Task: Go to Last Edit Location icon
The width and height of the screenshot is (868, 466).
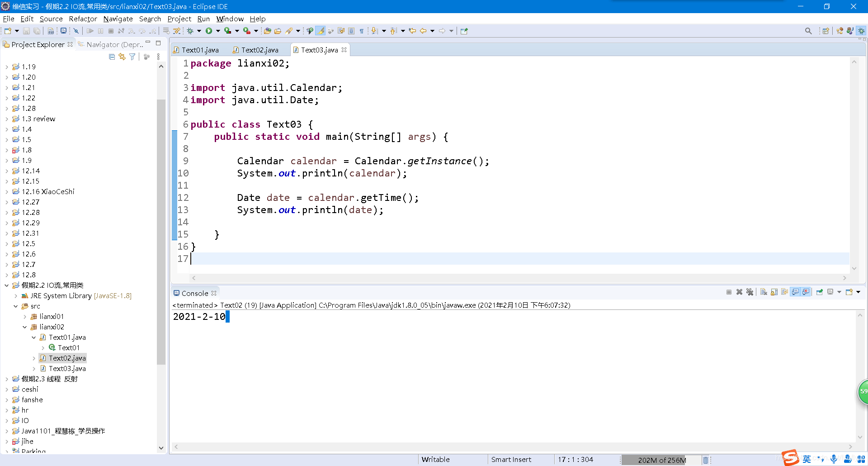Action: [412, 31]
